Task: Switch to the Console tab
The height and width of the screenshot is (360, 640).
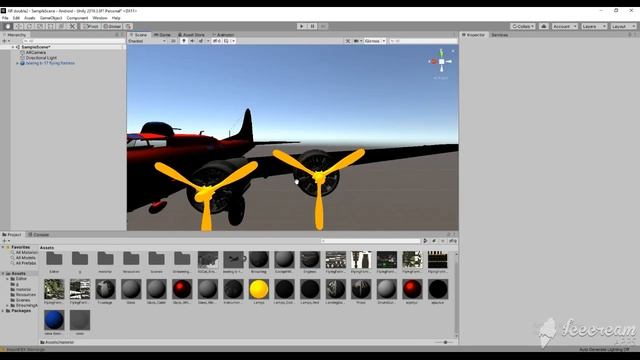Action: (x=39, y=235)
